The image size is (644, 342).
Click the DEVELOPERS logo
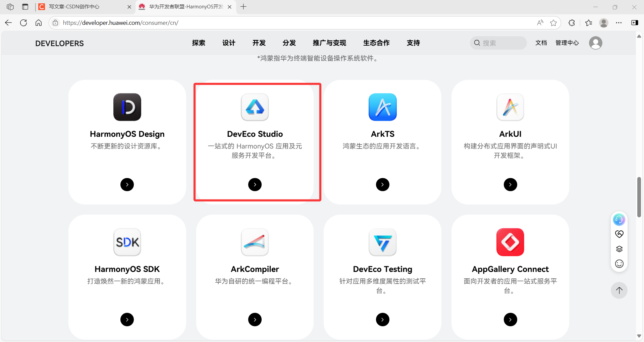59,43
